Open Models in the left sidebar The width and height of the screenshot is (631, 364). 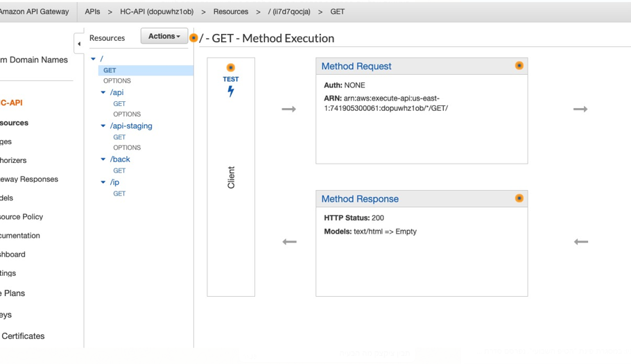(6, 198)
